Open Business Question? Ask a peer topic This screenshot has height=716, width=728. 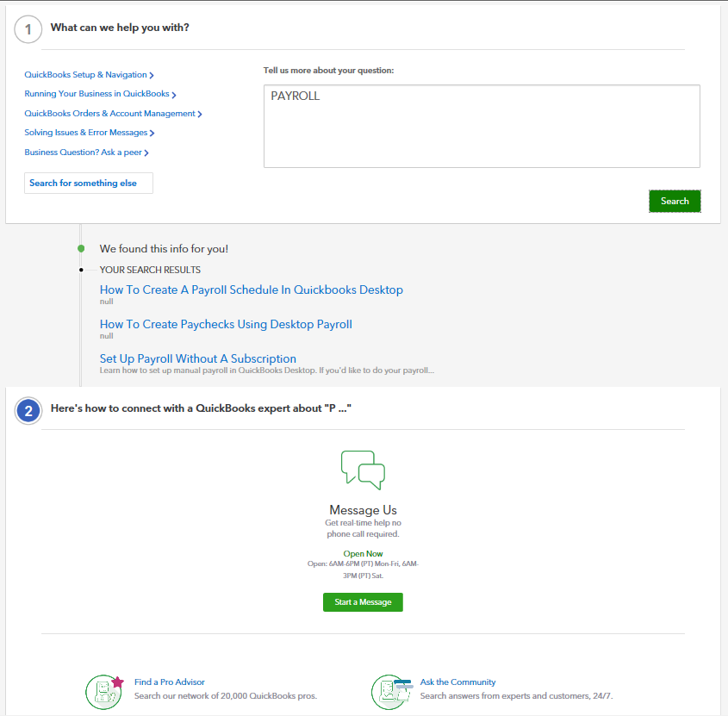[x=86, y=153]
